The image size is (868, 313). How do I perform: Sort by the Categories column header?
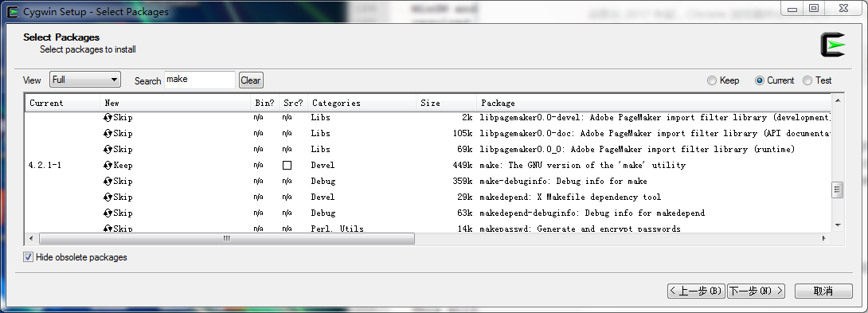[x=362, y=103]
